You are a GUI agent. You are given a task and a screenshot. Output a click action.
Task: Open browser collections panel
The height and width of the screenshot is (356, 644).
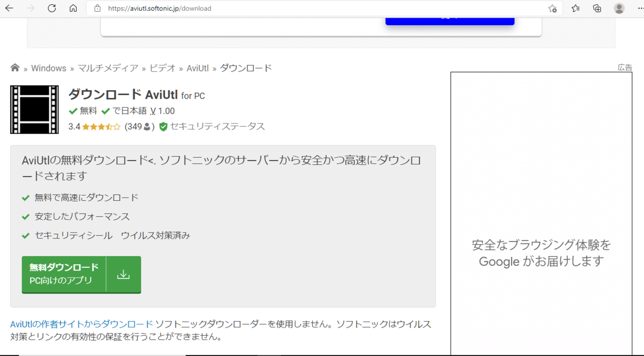(x=597, y=9)
